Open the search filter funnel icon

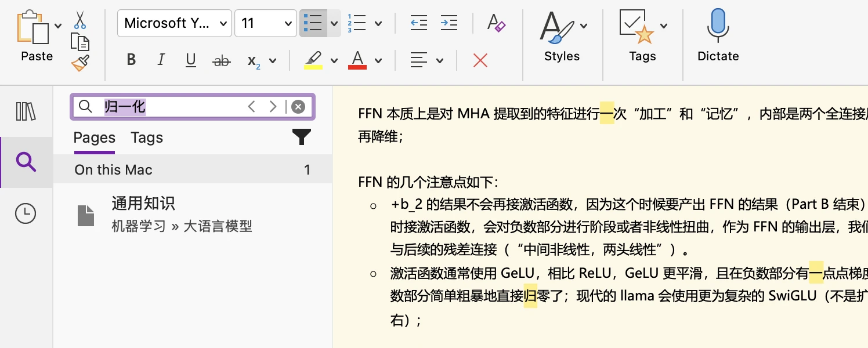302,137
